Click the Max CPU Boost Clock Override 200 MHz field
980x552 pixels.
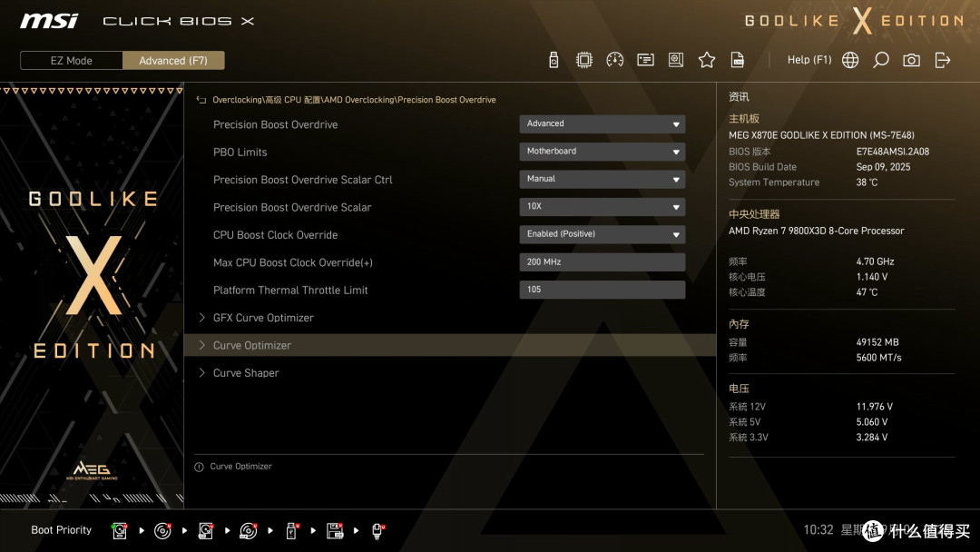point(602,262)
